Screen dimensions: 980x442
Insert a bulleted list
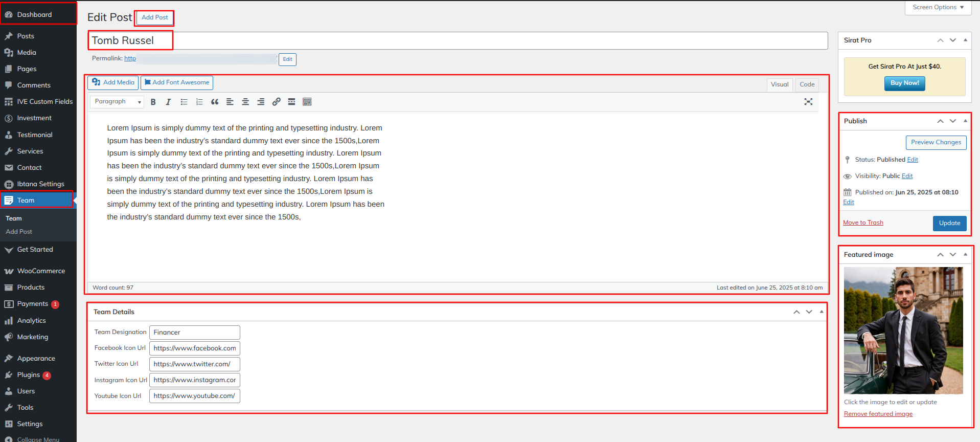tap(184, 102)
